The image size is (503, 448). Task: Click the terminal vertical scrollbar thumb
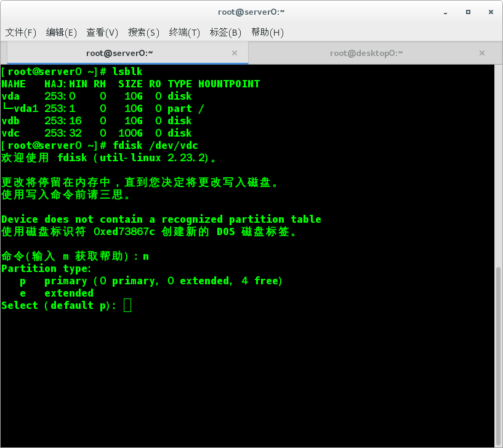(x=498, y=356)
